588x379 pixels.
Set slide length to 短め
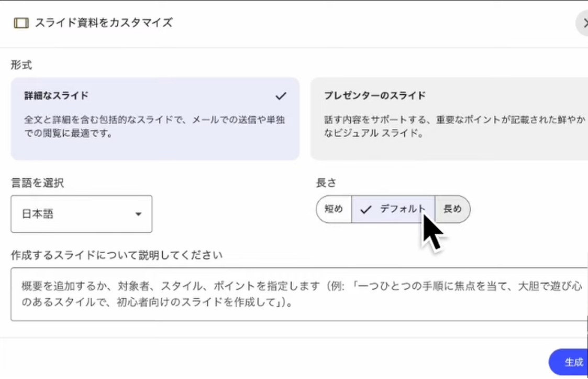point(334,209)
